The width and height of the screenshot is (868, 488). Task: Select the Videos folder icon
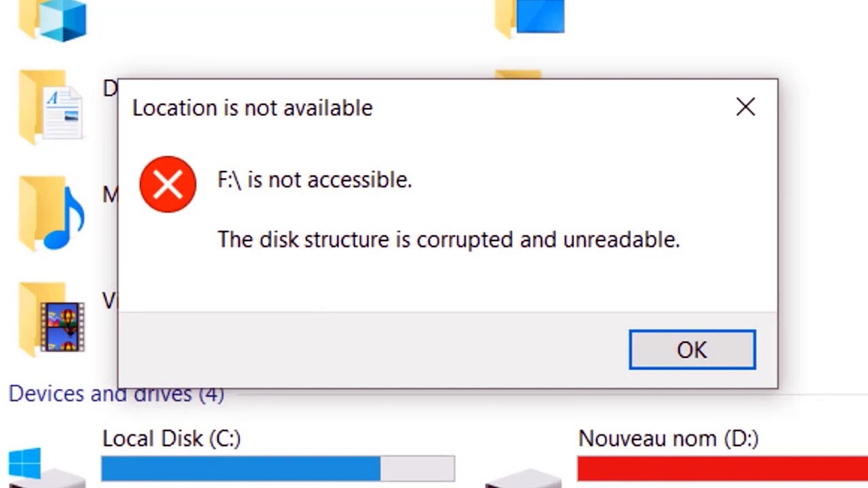point(52,319)
